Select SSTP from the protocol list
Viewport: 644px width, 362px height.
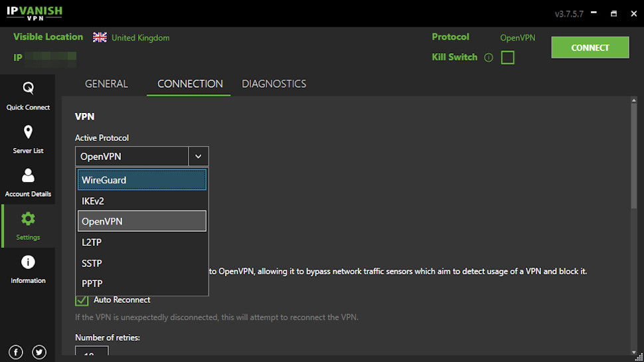click(x=142, y=263)
